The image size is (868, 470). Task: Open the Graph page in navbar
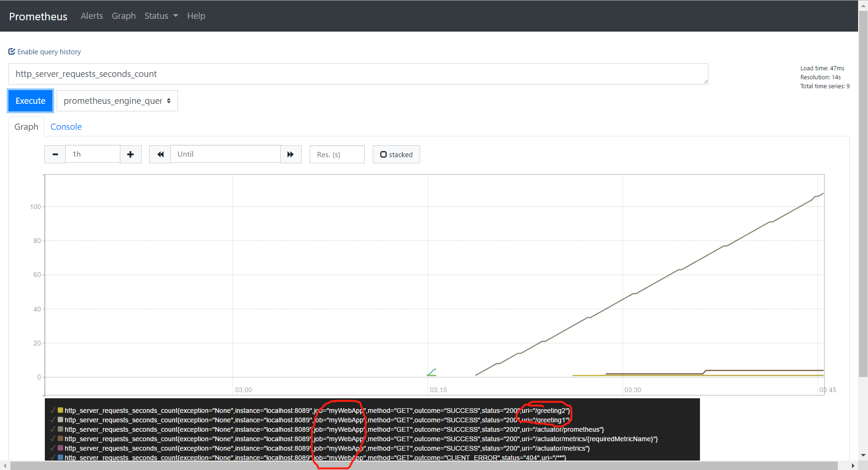click(x=124, y=16)
